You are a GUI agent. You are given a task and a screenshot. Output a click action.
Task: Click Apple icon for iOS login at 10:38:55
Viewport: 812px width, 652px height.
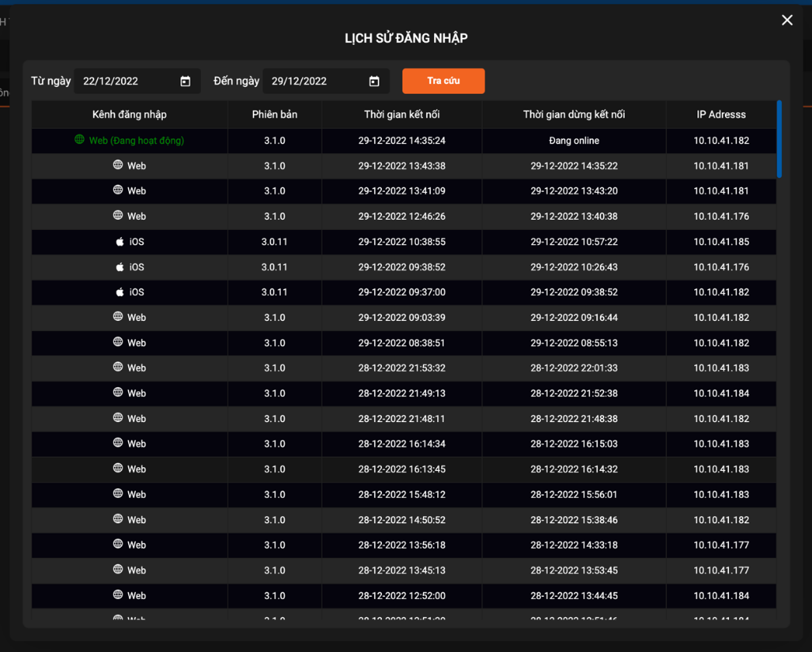click(120, 242)
